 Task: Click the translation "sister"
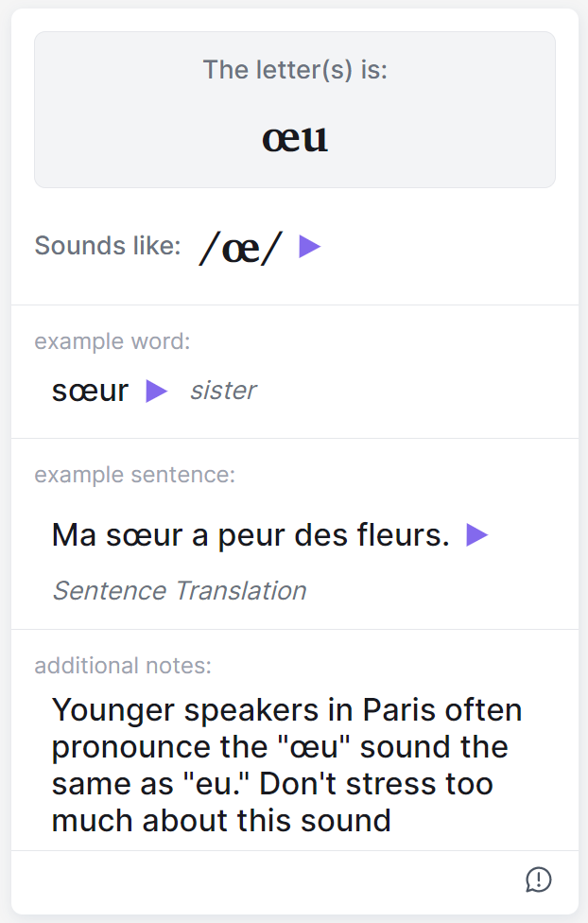tap(223, 391)
